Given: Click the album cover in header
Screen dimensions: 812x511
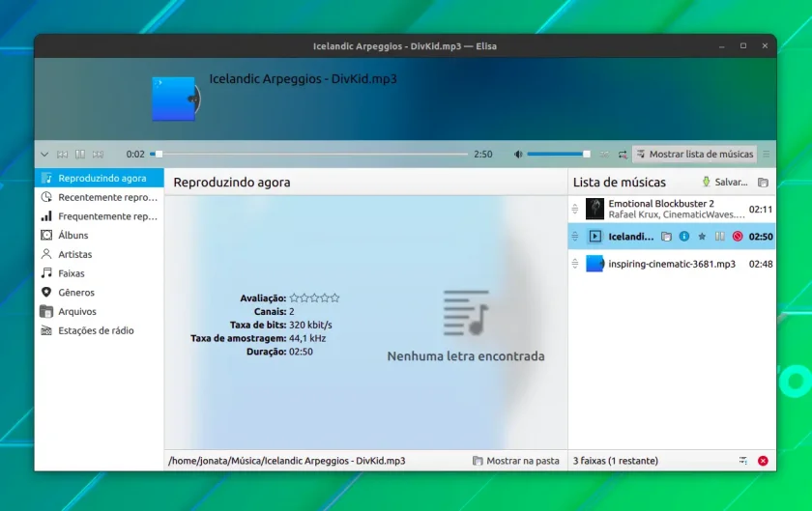Looking at the screenshot, I should tap(176, 99).
